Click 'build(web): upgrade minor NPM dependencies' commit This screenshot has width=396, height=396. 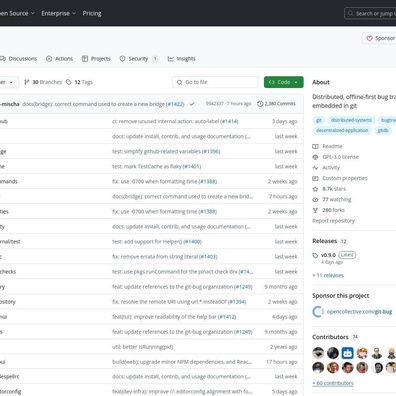(x=182, y=362)
